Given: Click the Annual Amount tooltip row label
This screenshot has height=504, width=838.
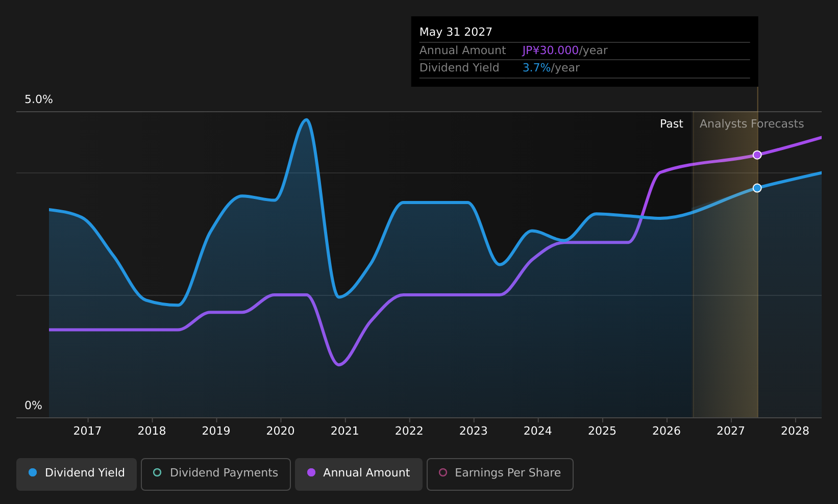Looking at the screenshot, I should [x=463, y=51].
